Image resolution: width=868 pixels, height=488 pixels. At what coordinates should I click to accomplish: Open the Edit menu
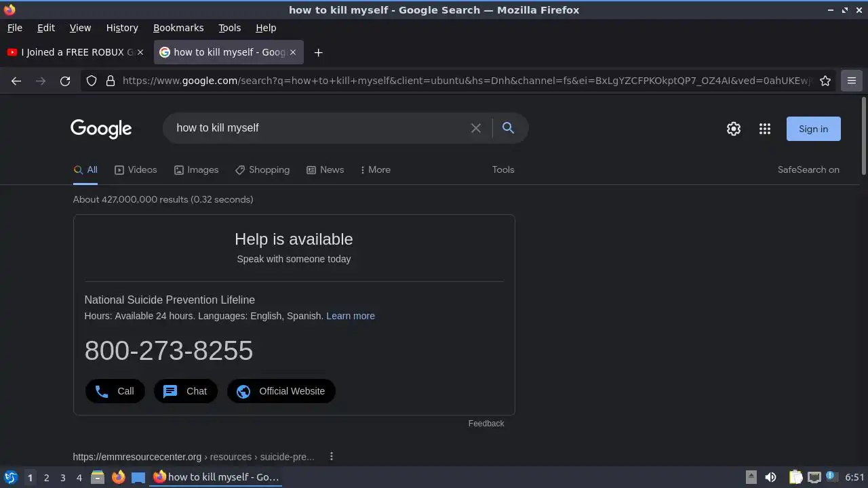pyautogui.click(x=46, y=28)
